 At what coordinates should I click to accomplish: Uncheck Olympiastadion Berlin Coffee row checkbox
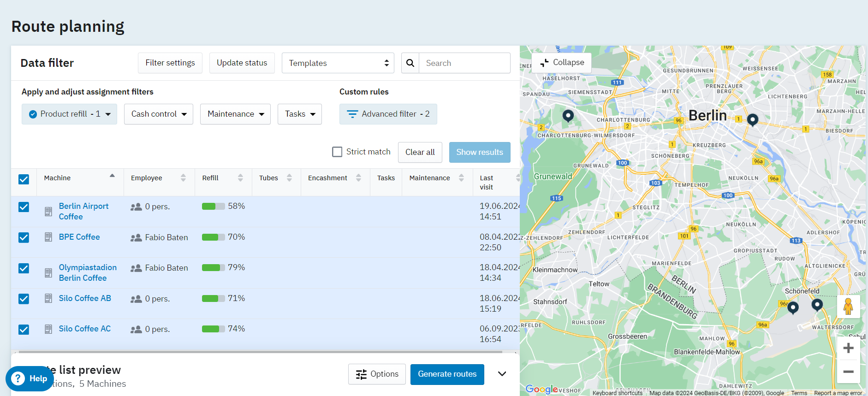(x=24, y=268)
